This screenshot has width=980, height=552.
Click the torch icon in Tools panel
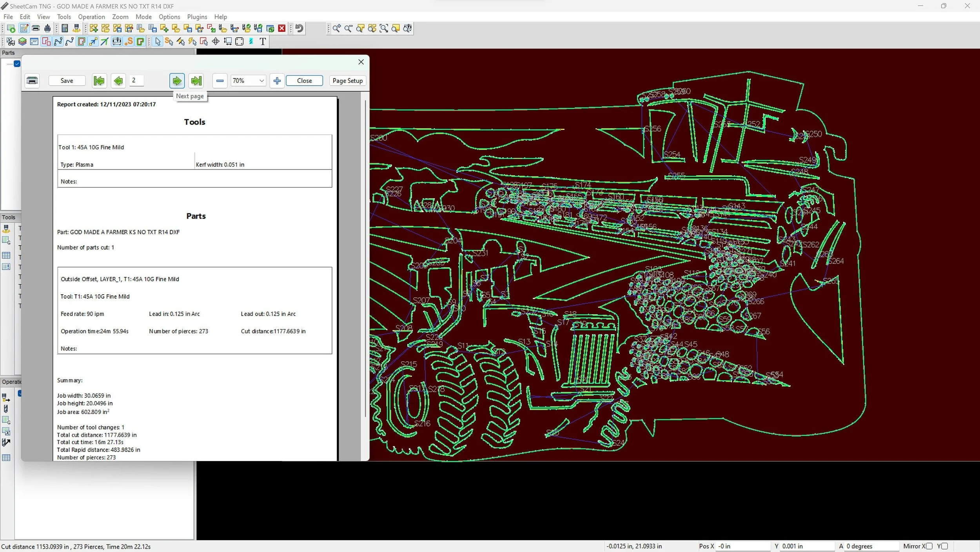(6, 229)
